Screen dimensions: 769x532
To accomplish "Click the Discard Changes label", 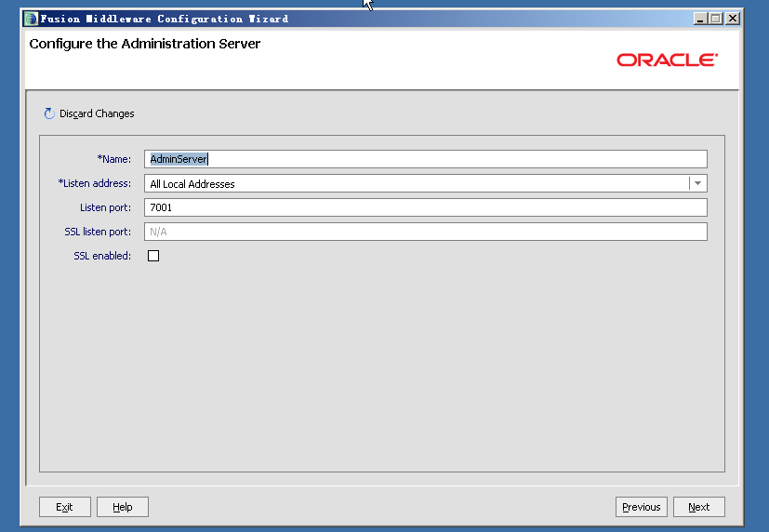I will tap(97, 113).
